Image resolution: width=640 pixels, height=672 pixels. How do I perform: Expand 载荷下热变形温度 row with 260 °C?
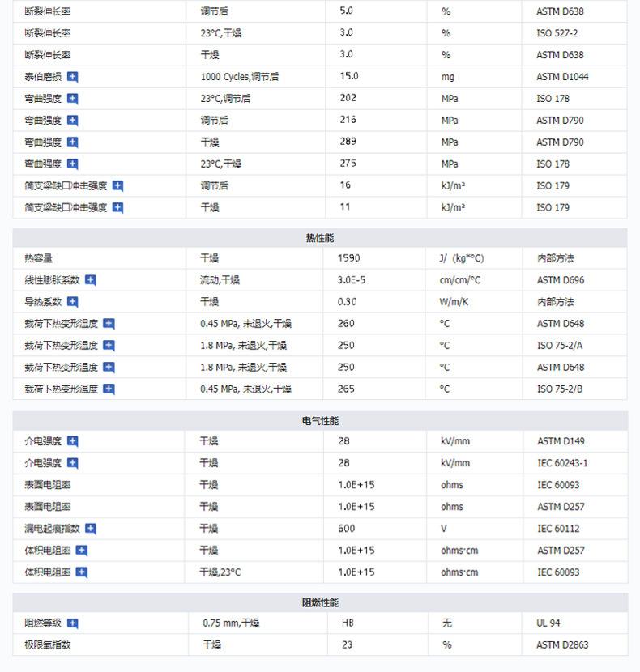coord(109,324)
